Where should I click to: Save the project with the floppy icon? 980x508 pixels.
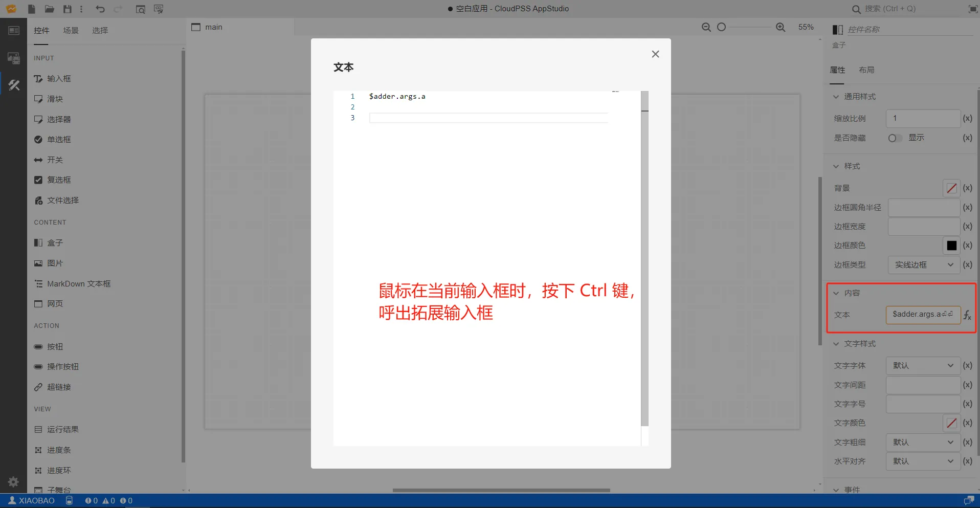[x=67, y=9]
